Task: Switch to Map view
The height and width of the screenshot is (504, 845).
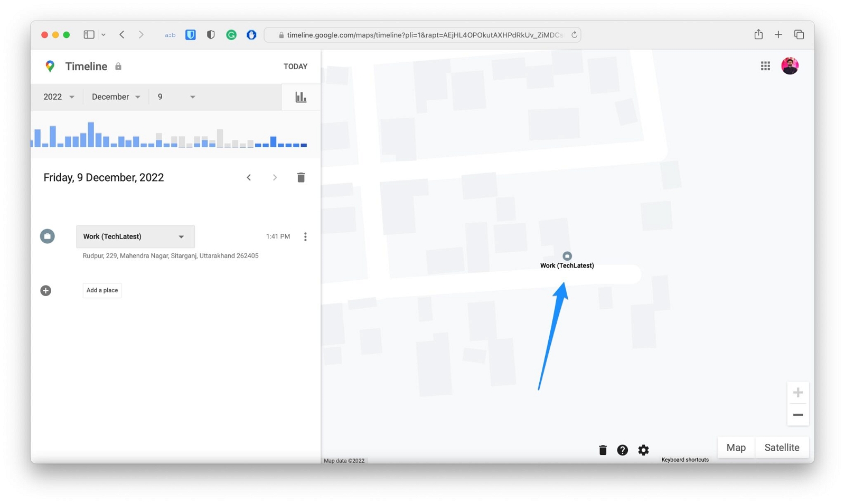Action: click(736, 448)
